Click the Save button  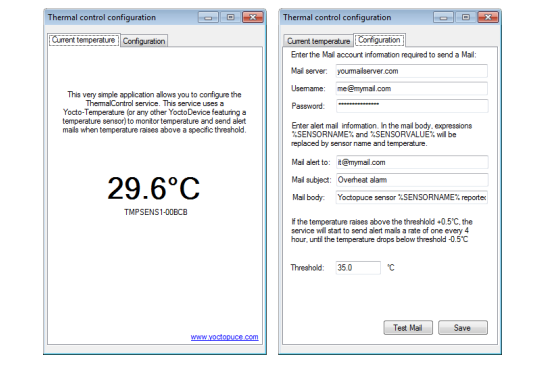coord(463,327)
